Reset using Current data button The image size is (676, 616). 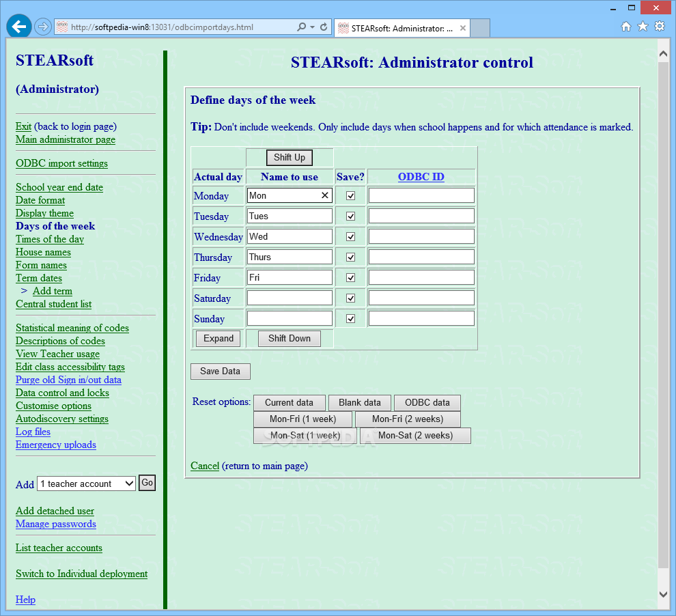[290, 403]
